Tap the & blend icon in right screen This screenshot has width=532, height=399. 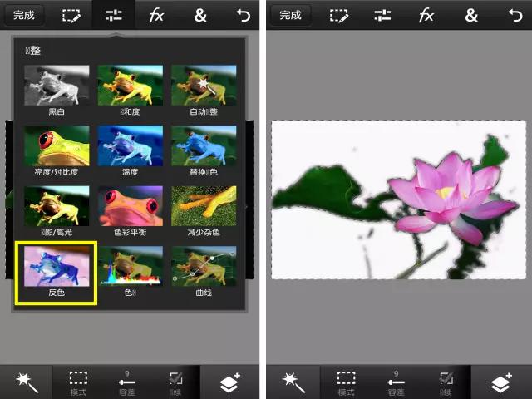pyautogui.click(x=471, y=16)
